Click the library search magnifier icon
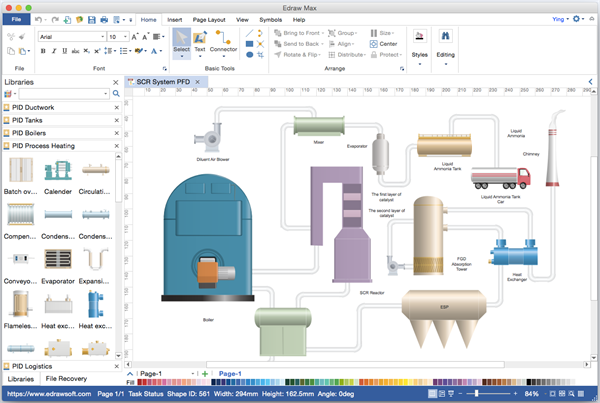The image size is (600, 403). point(116,94)
